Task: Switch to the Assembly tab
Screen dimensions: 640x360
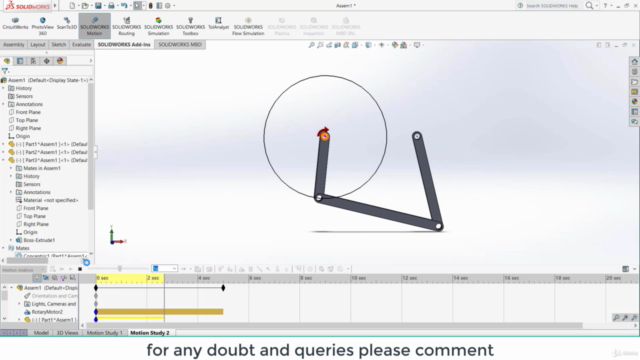Action: [x=14, y=44]
